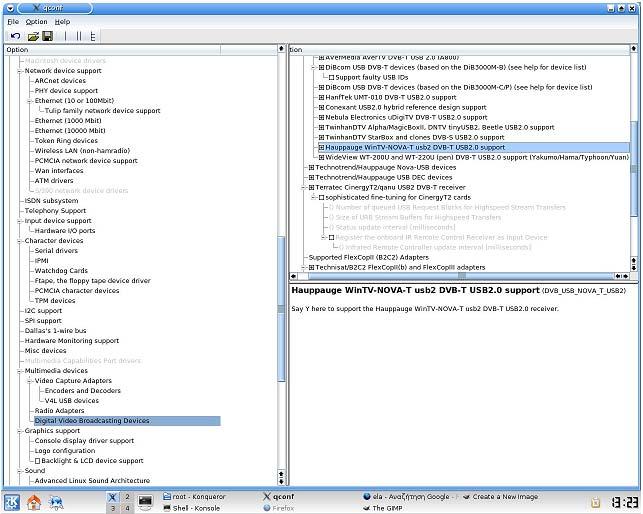This screenshot has height=514, width=643.
Task: Select Supported FlexCopII (B2C2) Adapters row
Action: coord(368,258)
